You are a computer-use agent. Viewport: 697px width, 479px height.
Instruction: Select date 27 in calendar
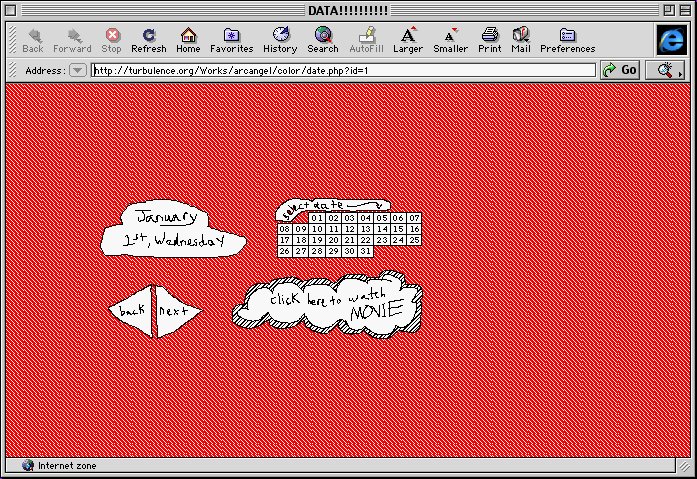pyautogui.click(x=301, y=251)
